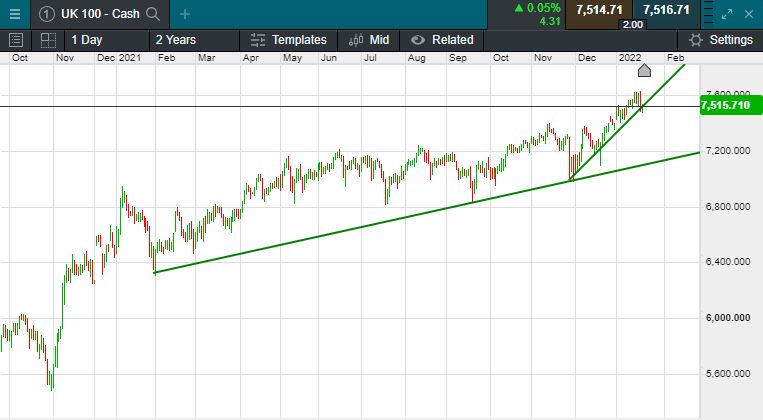The image size is (763, 420).
Task: Expand the chart window with the arrows icon
Action: click(x=729, y=14)
